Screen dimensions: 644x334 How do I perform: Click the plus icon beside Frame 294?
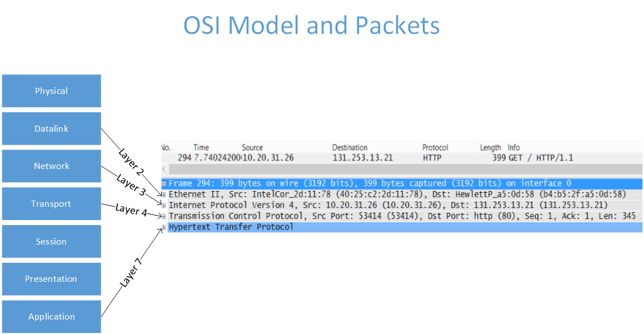(x=163, y=183)
